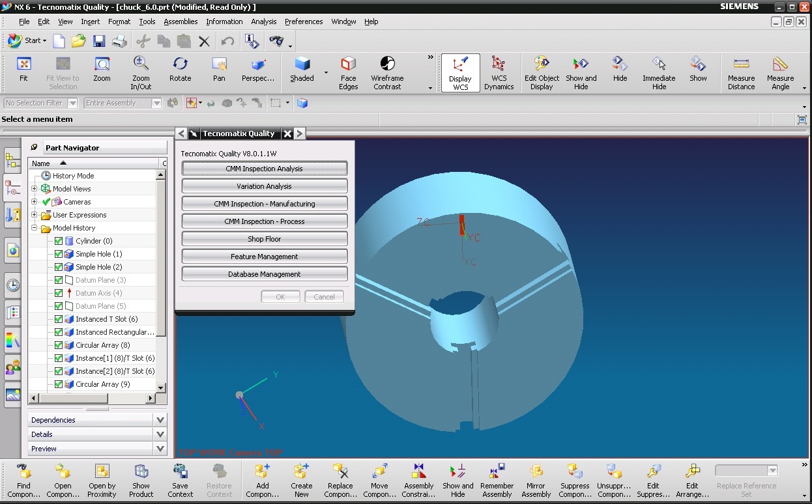812x504 pixels.
Task: Click Shop Floor button
Action: click(x=265, y=239)
